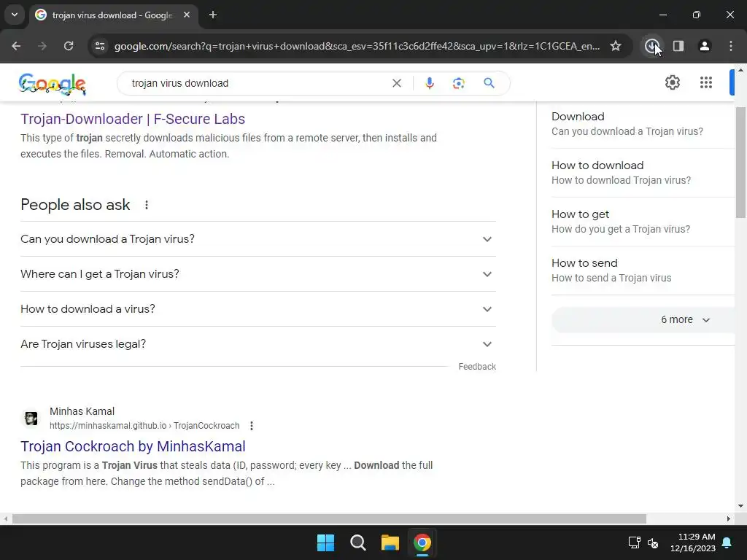The width and height of the screenshot is (747, 560).
Task: Open the Windows Start menu
Action: [325, 542]
